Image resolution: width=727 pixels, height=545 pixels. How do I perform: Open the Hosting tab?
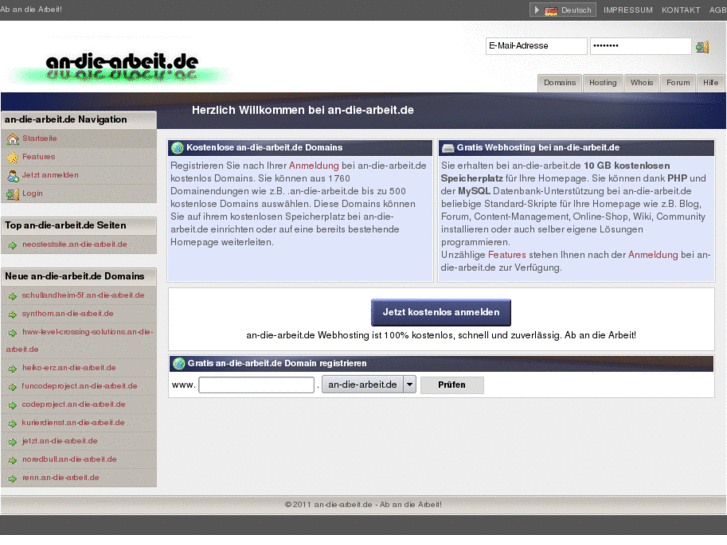pos(603,83)
